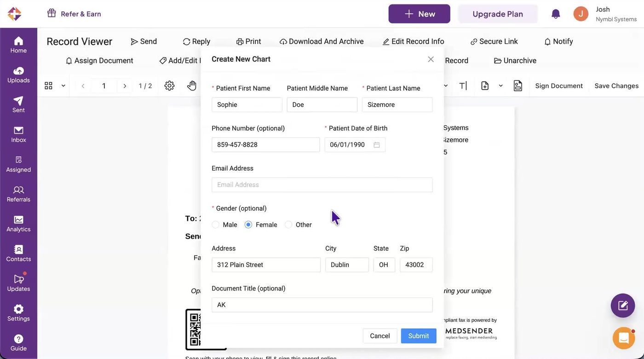
Task: Click Unarchive option
Action: [x=515, y=61]
